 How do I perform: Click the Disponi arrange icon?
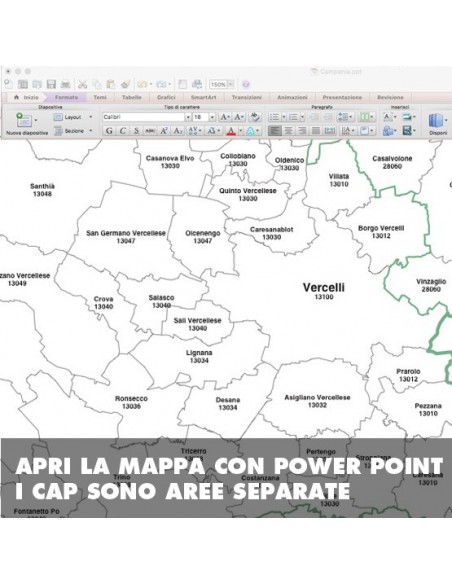click(436, 120)
